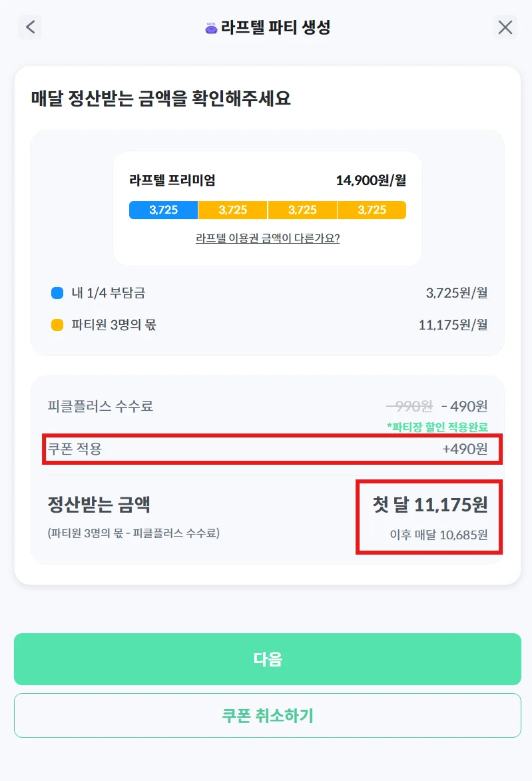Cancel coupon with 쿠폰 취소하기 button
This screenshot has height=781, width=532.
pos(268,716)
